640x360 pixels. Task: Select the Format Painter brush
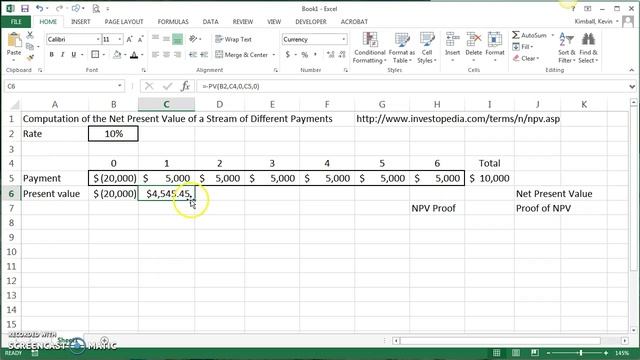click(30, 58)
